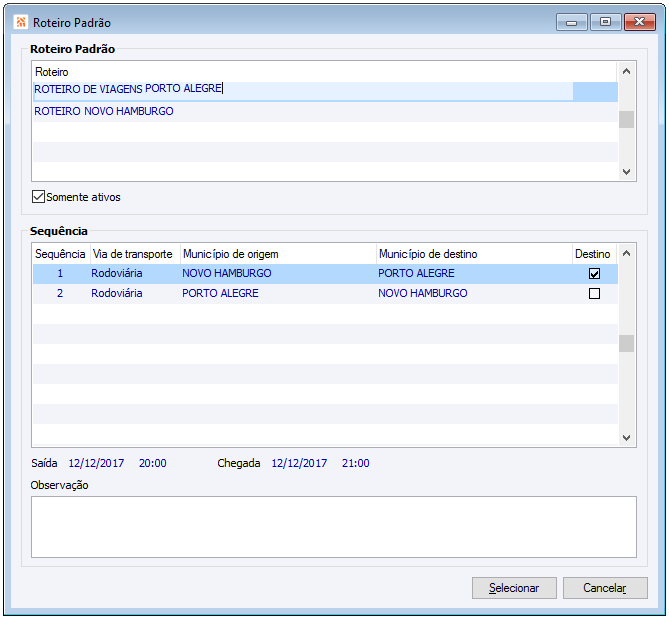This screenshot has width=669, height=620.
Task: Click the Destino column header
Action: (594, 254)
